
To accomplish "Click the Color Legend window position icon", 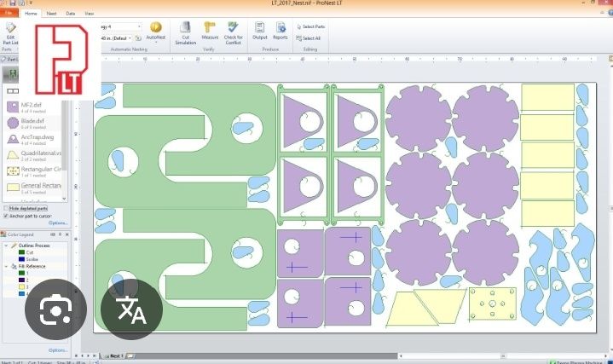I will click(x=53, y=234).
